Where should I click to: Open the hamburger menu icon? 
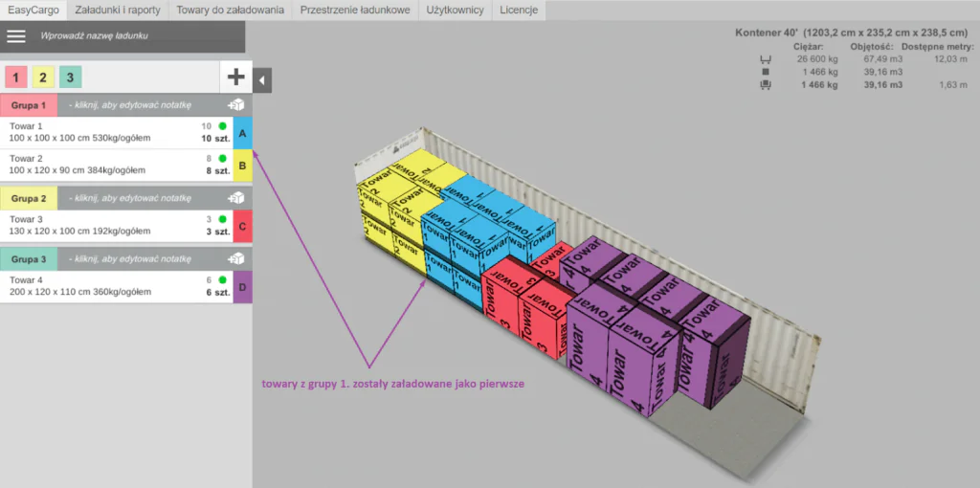click(x=16, y=36)
